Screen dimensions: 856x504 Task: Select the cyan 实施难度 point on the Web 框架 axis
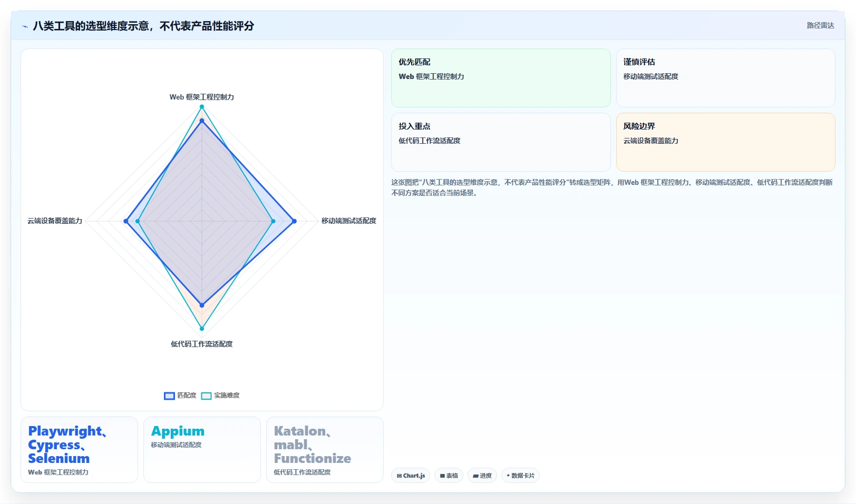(202, 107)
